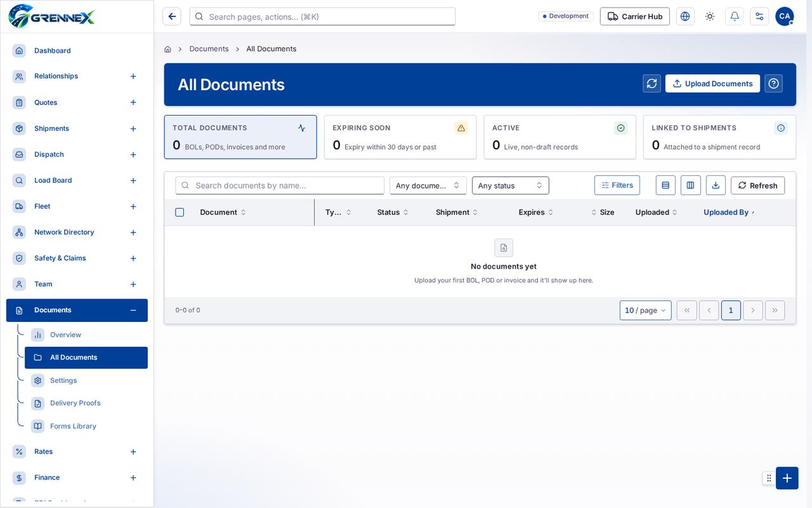Click the Refresh button
This screenshot has width=812, height=508.
click(757, 185)
